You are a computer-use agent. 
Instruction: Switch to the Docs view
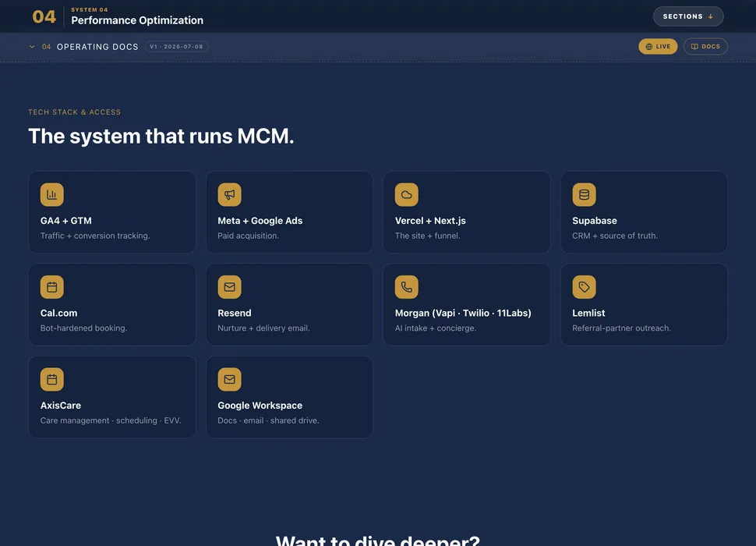705,46
